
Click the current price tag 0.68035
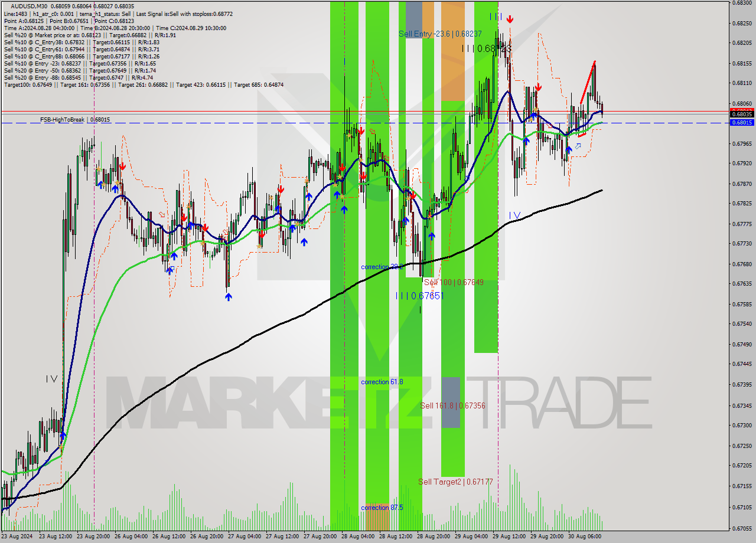[x=742, y=115]
